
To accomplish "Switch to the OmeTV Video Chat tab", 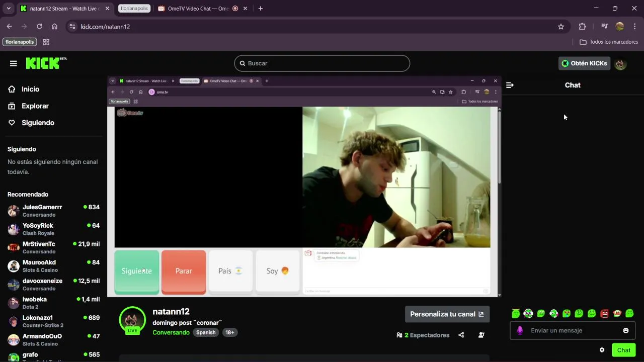I will tap(198, 9).
